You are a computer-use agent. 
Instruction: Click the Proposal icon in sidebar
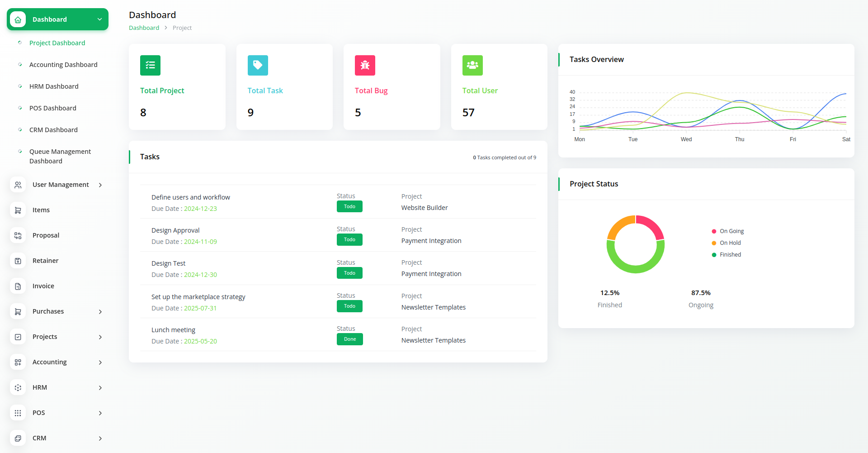click(x=18, y=235)
